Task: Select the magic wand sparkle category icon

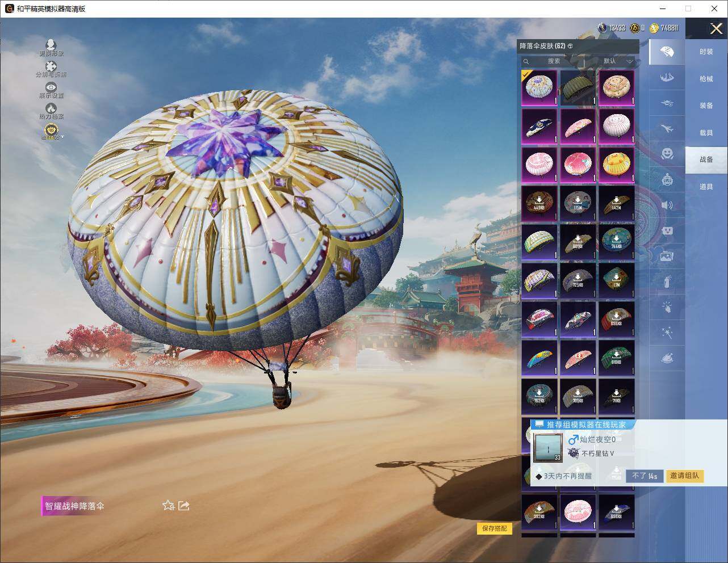Action: tap(667, 333)
